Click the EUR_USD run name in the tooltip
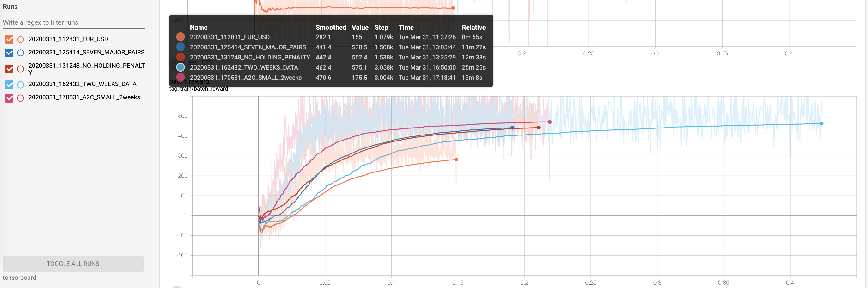Screen dimensions: 868x288 pos(229,37)
